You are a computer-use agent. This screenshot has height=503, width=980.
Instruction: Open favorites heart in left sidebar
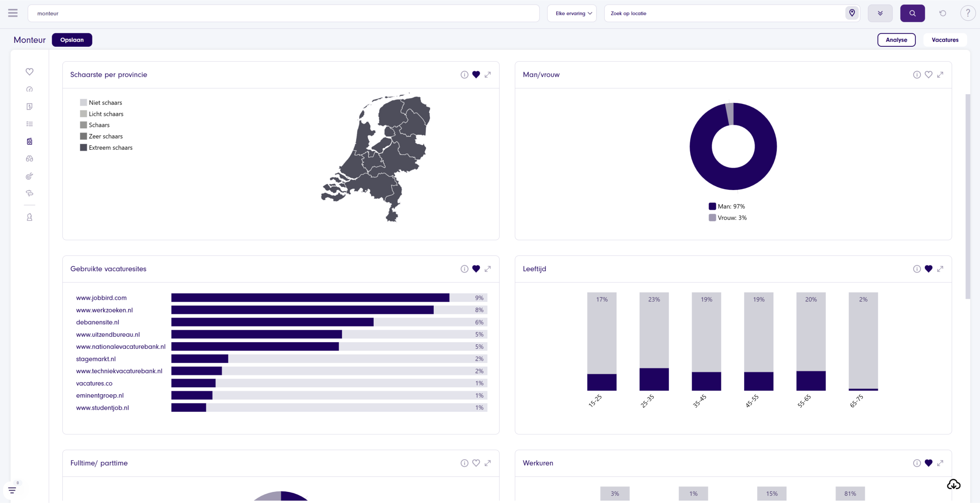click(x=29, y=72)
